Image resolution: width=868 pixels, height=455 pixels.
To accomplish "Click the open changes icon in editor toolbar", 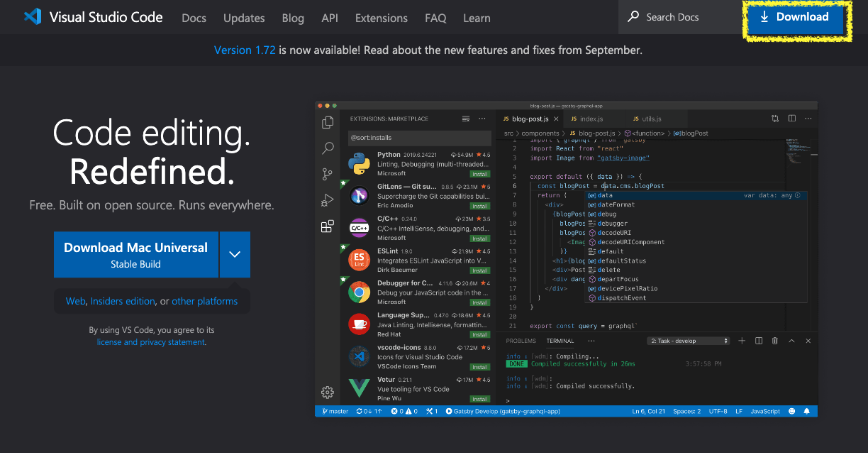I will pyautogui.click(x=775, y=119).
